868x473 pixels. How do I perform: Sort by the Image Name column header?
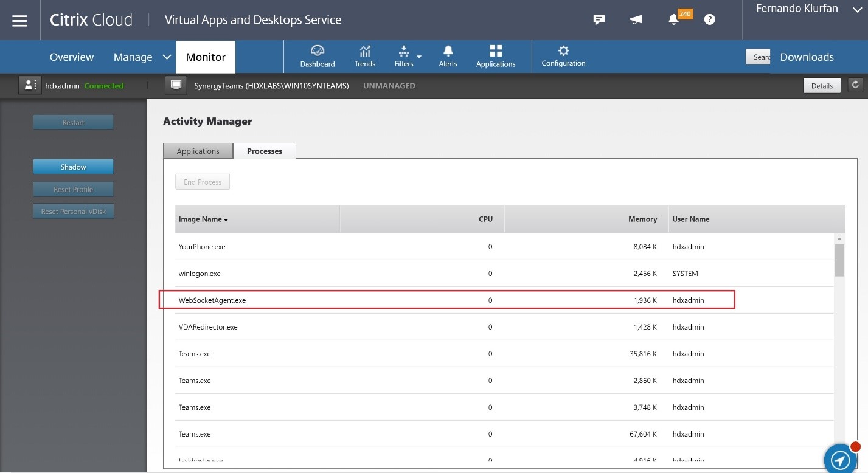[x=257, y=219]
